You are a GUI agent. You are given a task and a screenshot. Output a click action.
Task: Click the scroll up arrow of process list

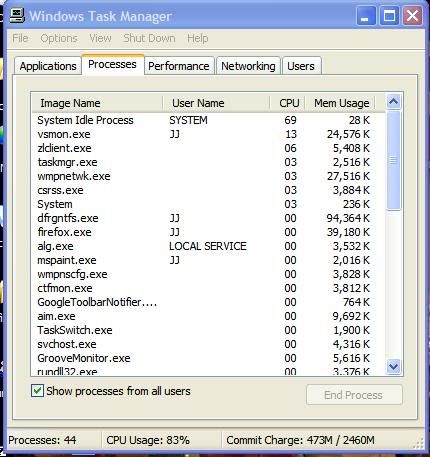[394, 101]
